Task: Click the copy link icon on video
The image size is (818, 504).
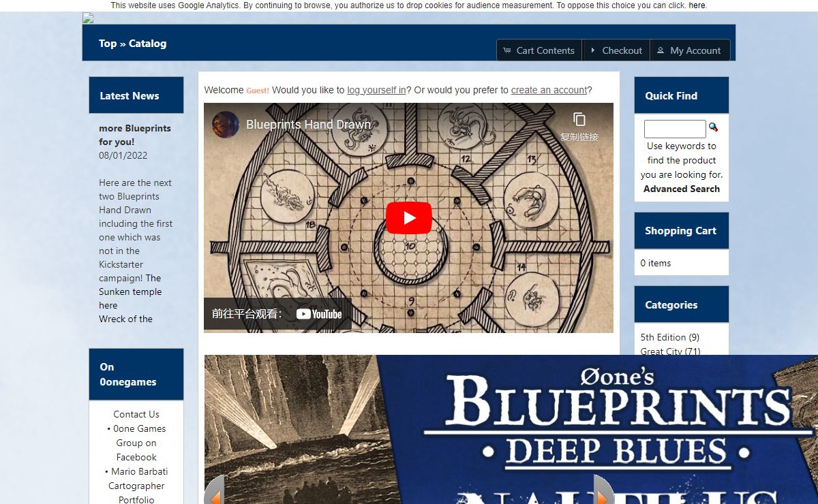Action: pyautogui.click(x=579, y=120)
